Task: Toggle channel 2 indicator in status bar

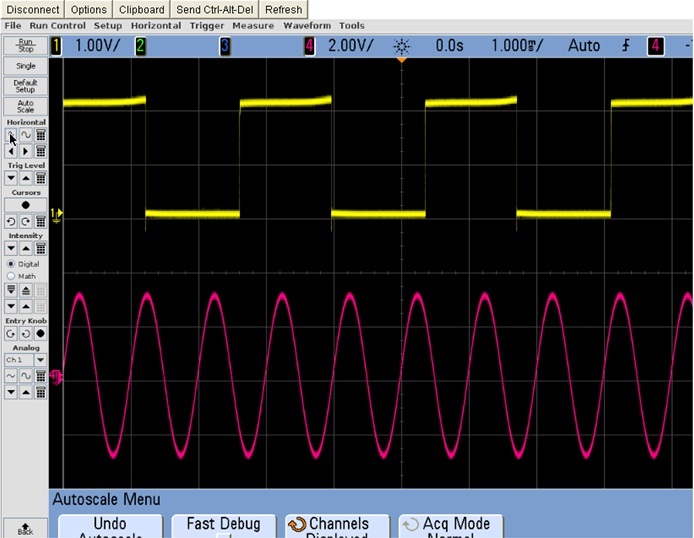Action: [x=140, y=45]
